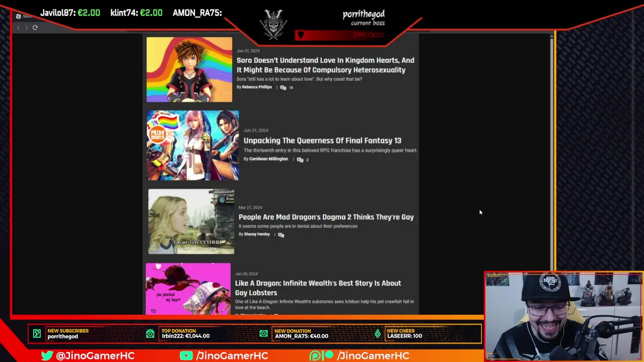Click the Top Donation camera icon
This screenshot has height=362, width=644.
click(150, 333)
